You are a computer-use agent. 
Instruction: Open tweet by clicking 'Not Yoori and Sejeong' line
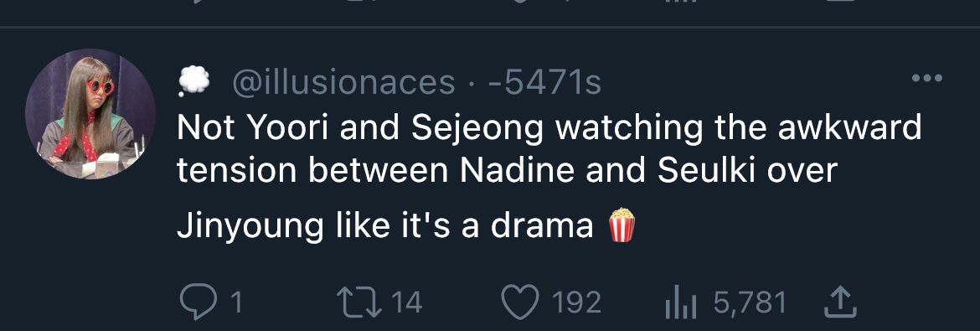click(549, 128)
